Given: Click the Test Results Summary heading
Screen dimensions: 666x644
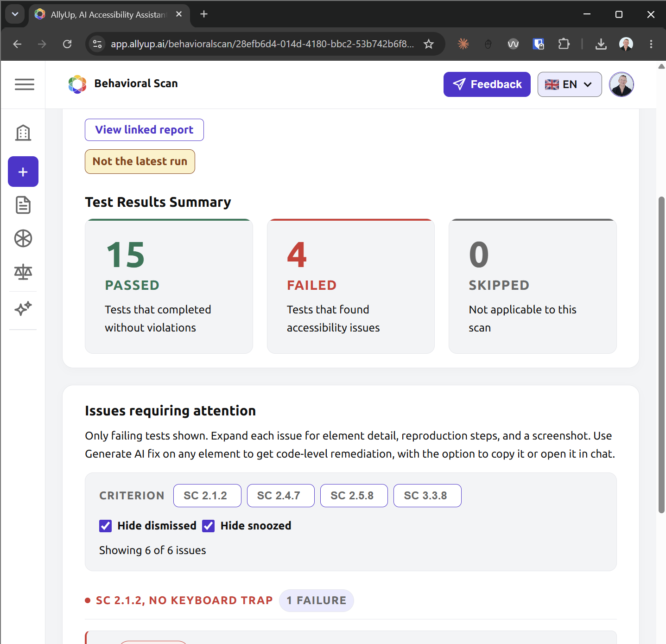Looking at the screenshot, I should click(158, 202).
